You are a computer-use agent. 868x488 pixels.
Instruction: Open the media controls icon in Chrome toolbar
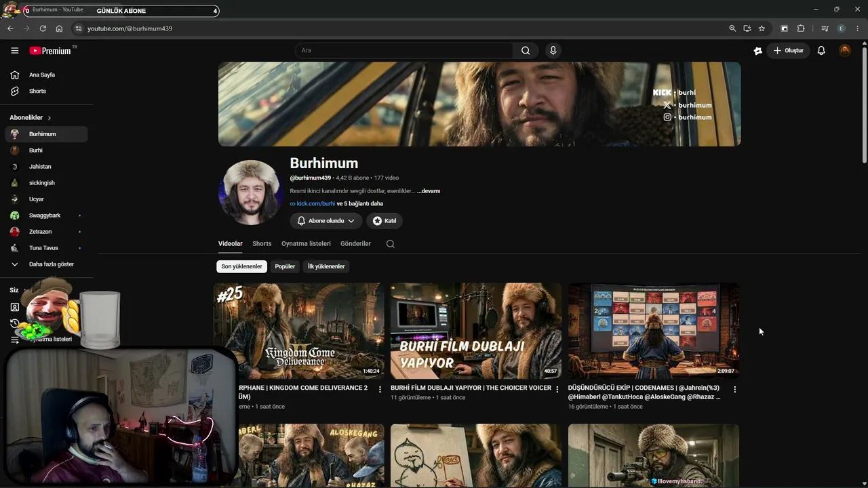[825, 28]
